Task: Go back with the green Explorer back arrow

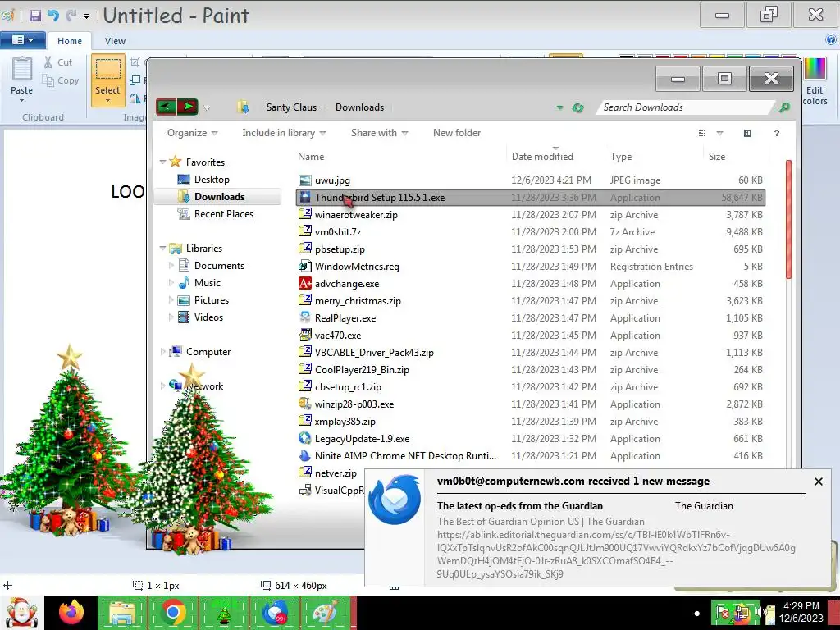Action: 166,107
